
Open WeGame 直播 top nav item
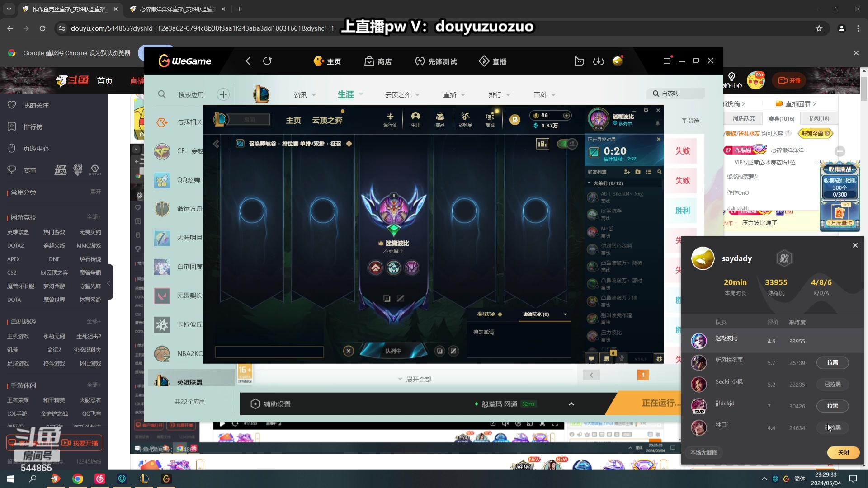pos(493,61)
